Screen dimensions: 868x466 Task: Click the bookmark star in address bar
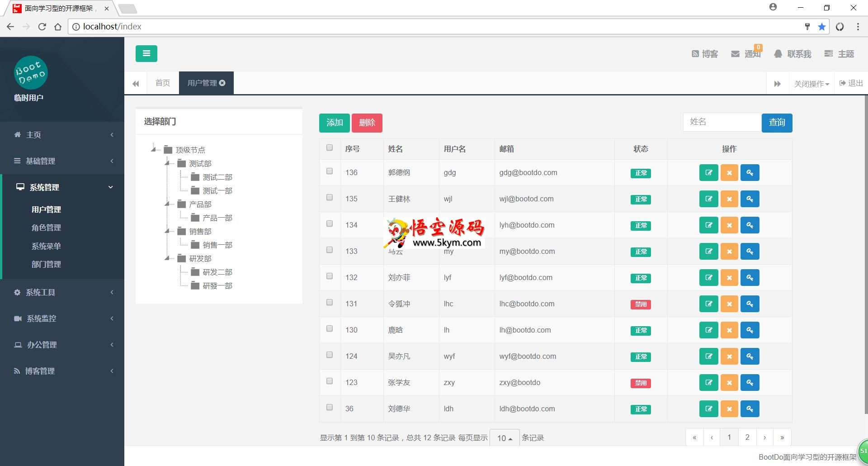pos(822,27)
